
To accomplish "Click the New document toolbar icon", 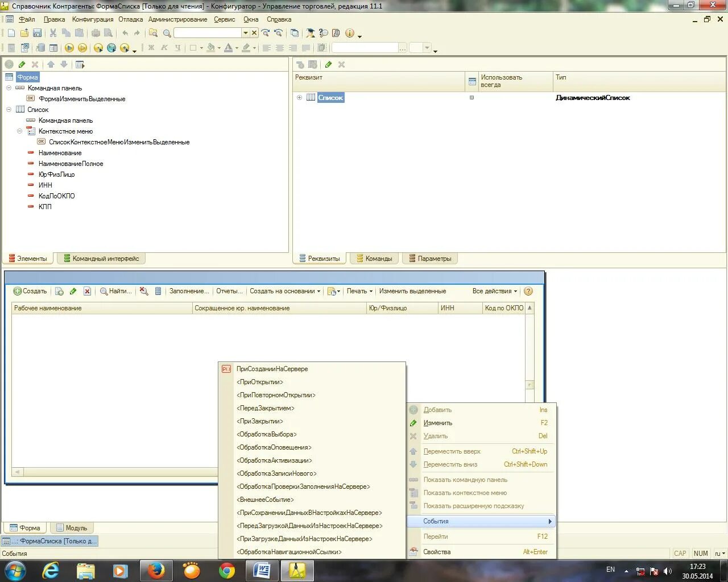I will click(x=11, y=33).
